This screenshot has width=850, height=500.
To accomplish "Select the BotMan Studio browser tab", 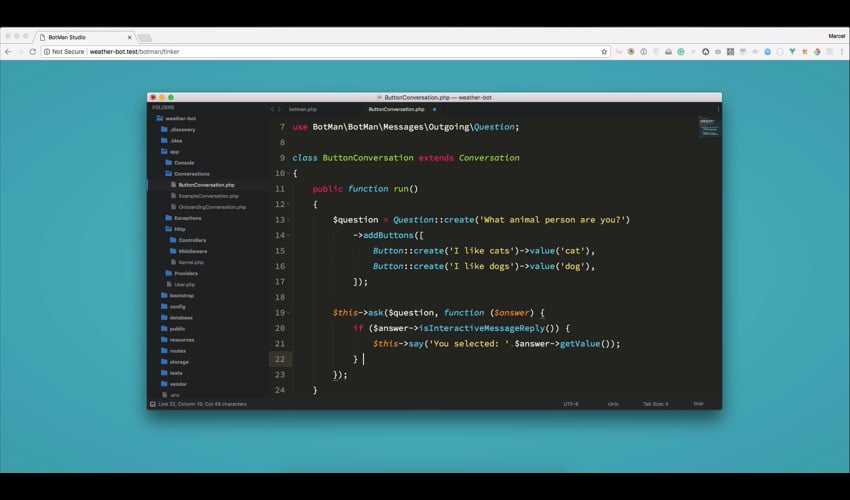I will pos(84,37).
